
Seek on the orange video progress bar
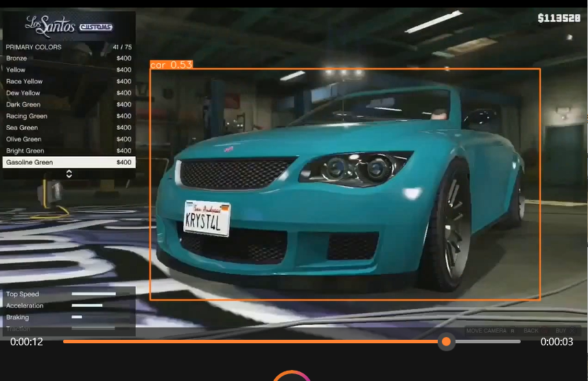point(292,342)
